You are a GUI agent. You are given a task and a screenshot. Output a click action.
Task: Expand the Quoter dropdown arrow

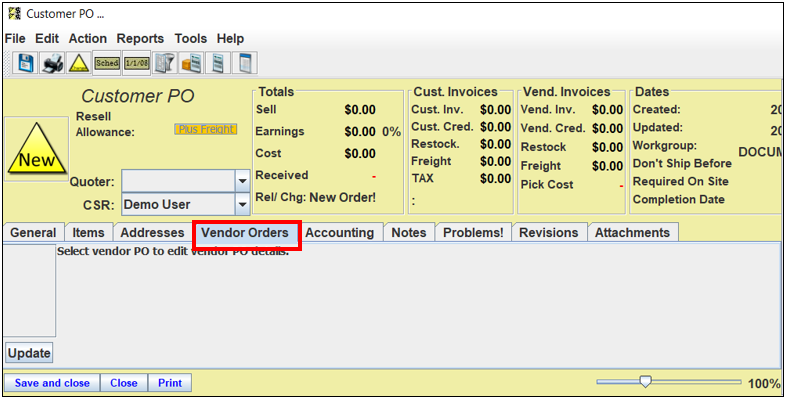tap(242, 181)
